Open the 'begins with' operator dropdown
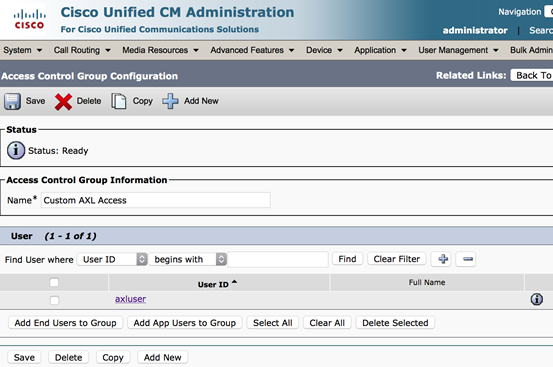This screenshot has height=367, width=553. 187,259
